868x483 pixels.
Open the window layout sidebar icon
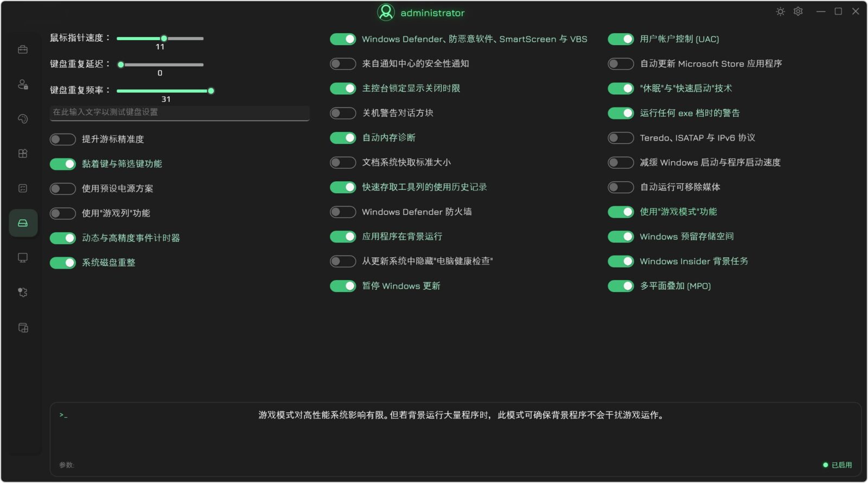pyautogui.click(x=23, y=328)
